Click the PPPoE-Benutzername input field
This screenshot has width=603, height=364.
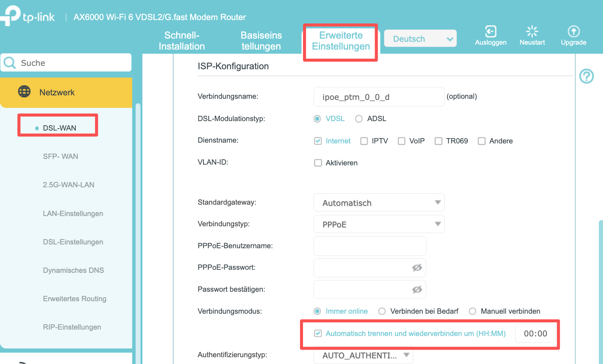pos(370,246)
